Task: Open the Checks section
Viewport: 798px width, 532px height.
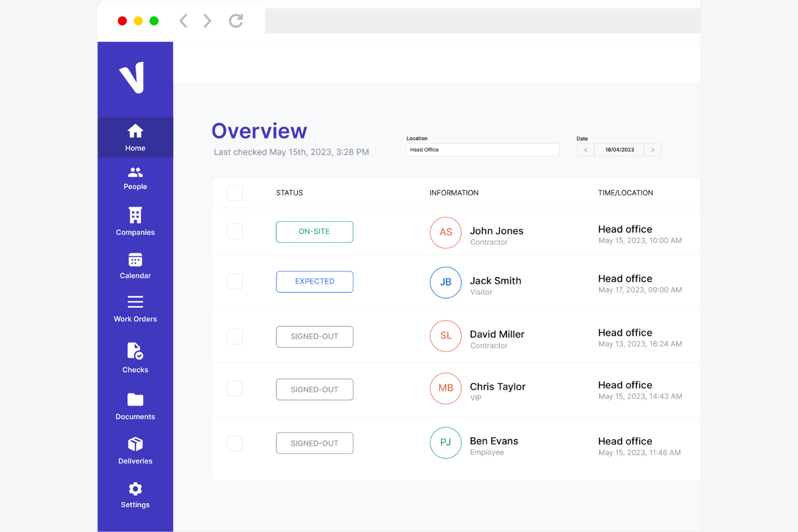Action: click(135, 358)
